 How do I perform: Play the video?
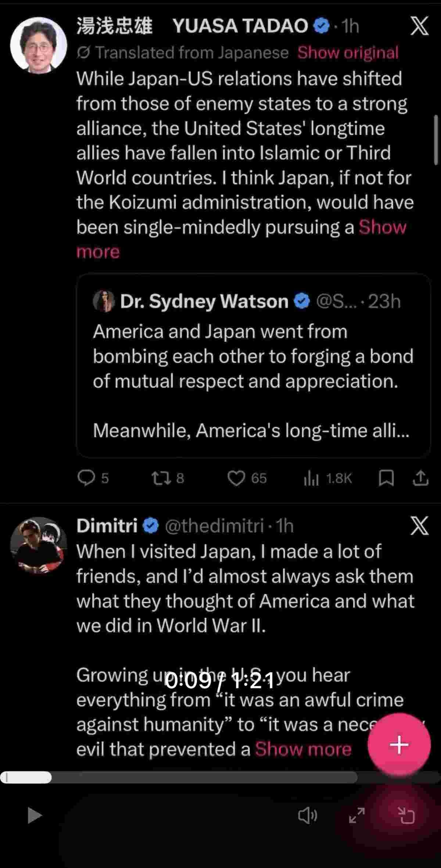pyautogui.click(x=35, y=816)
